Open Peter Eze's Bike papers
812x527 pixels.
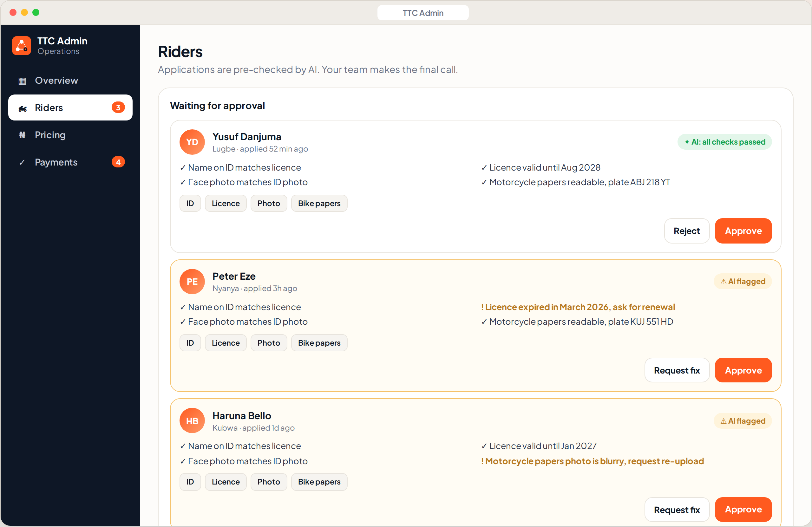point(319,343)
